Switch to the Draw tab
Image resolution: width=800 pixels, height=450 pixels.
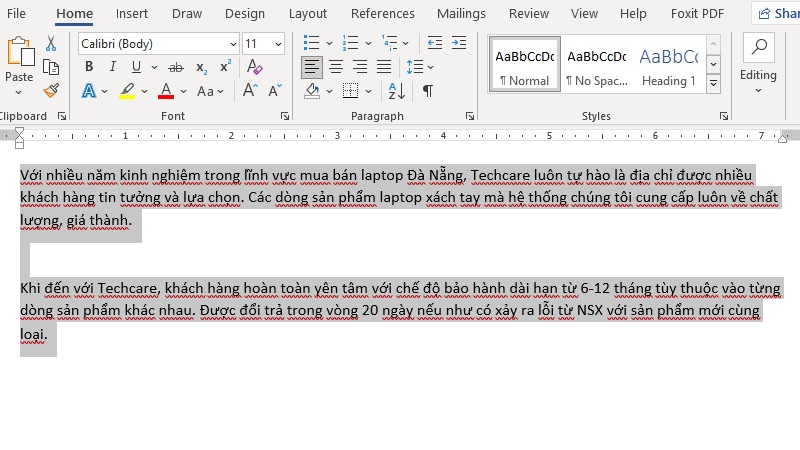(187, 13)
